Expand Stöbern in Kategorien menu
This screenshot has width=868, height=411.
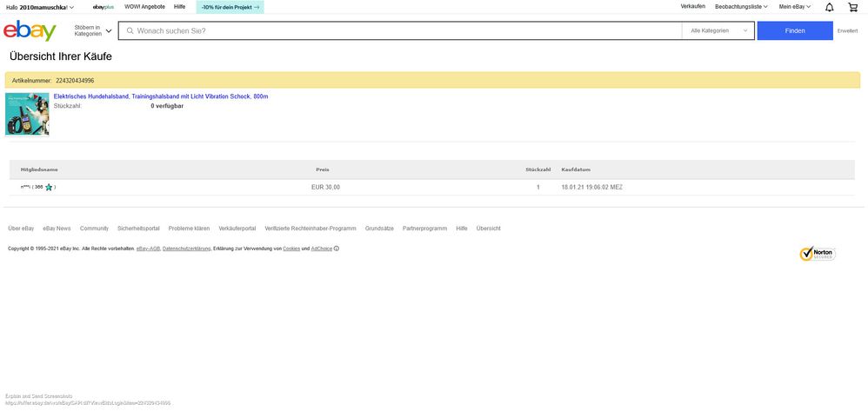pos(92,30)
